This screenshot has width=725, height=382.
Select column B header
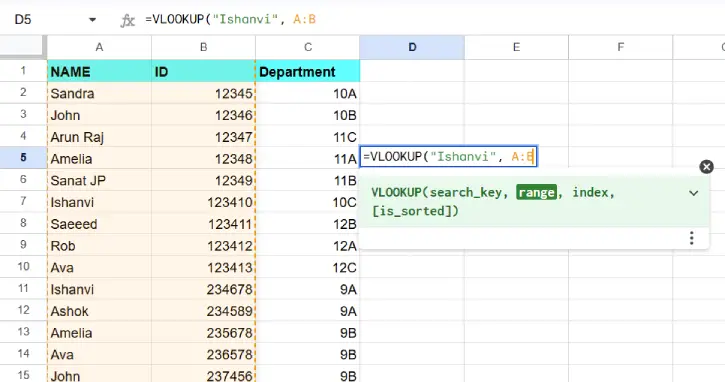[203, 47]
